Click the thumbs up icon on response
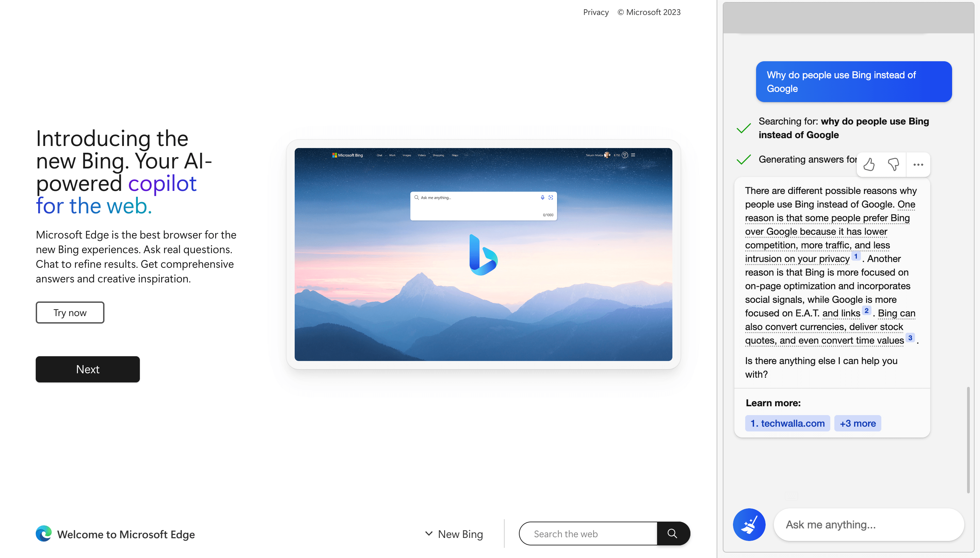 pos(870,164)
